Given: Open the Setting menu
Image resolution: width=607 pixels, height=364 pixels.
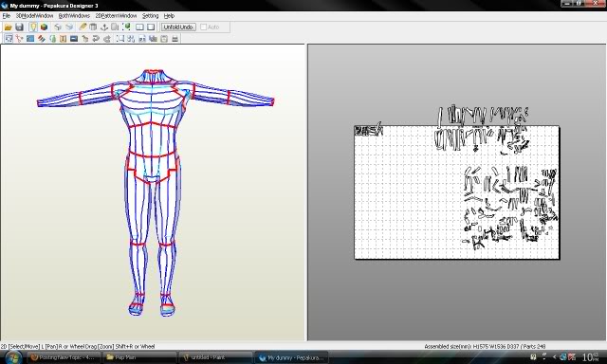Looking at the screenshot, I should (150, 16).
